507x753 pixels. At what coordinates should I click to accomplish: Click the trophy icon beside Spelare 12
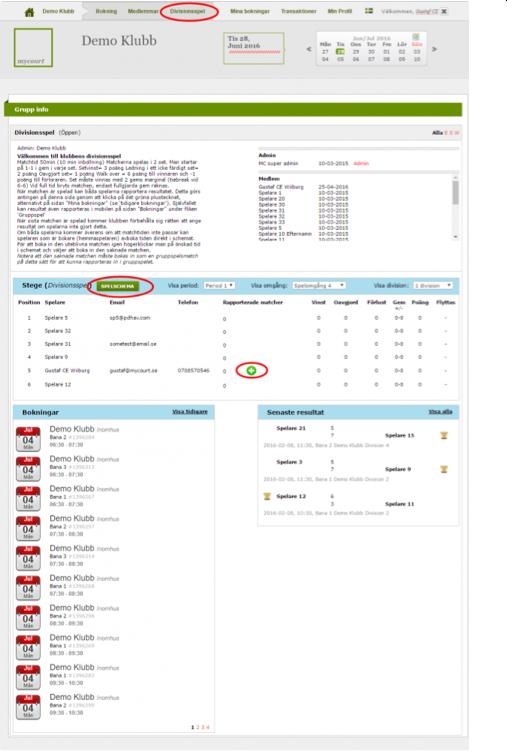coord(267,496)
